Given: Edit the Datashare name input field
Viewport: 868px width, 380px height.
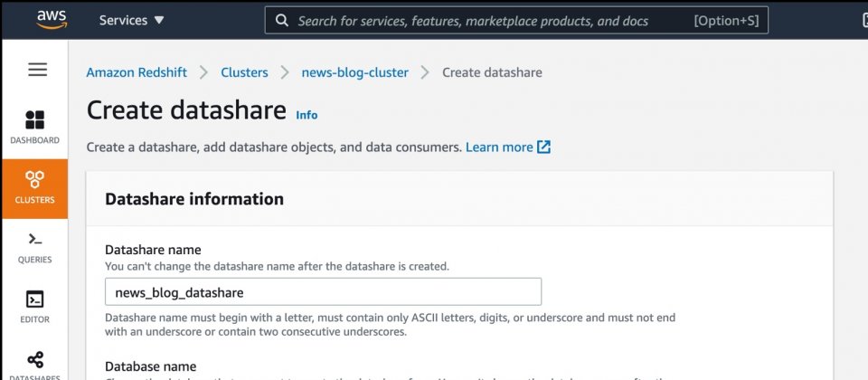Looking at the screenshot, I should coord(324,292).
